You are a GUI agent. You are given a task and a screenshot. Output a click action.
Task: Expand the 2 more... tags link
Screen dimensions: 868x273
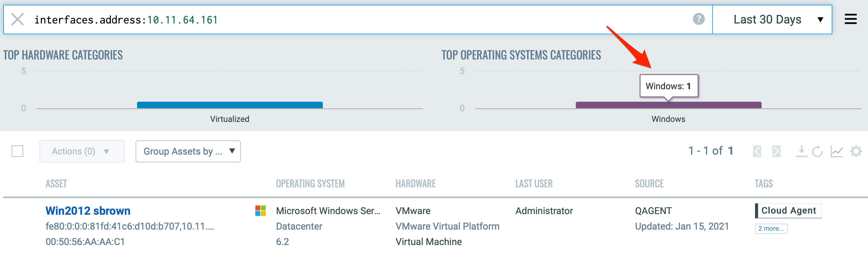point(771,228)
